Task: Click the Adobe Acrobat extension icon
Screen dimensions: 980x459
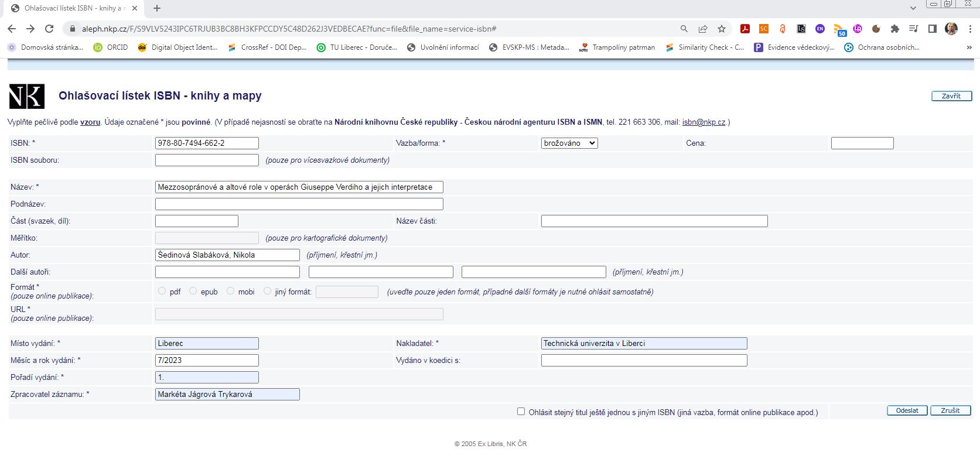Action: 745,29
